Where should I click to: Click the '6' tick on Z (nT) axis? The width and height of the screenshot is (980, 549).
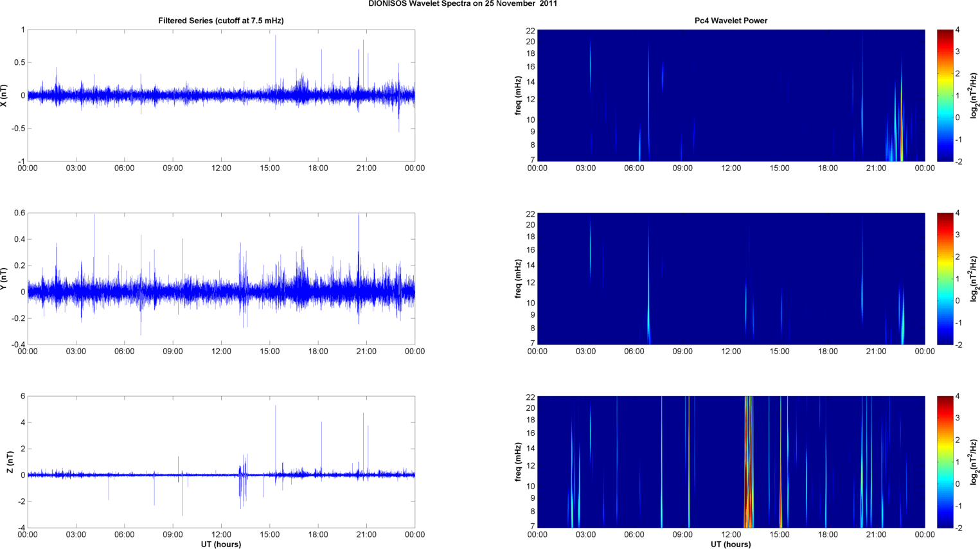click(22, 396)
